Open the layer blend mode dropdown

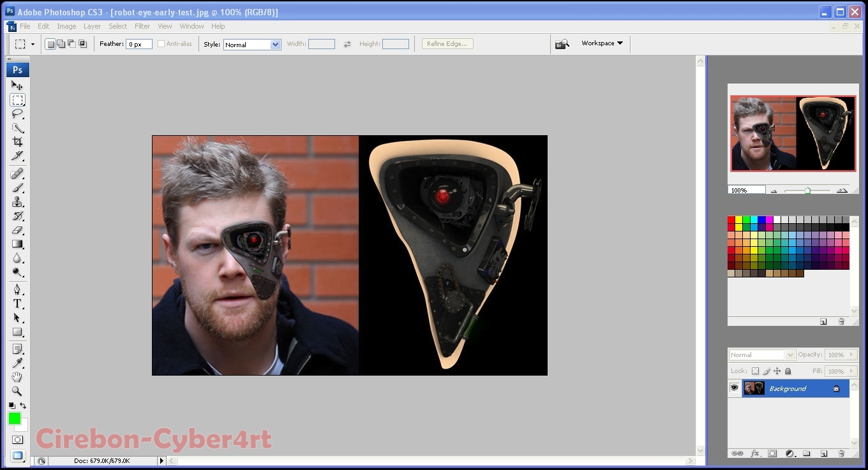click(762, 355)
